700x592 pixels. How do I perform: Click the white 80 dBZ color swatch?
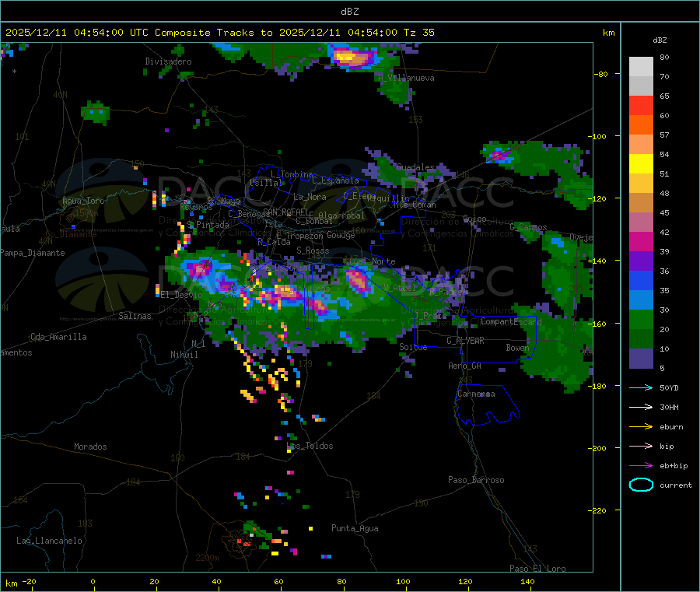point(641,67)
